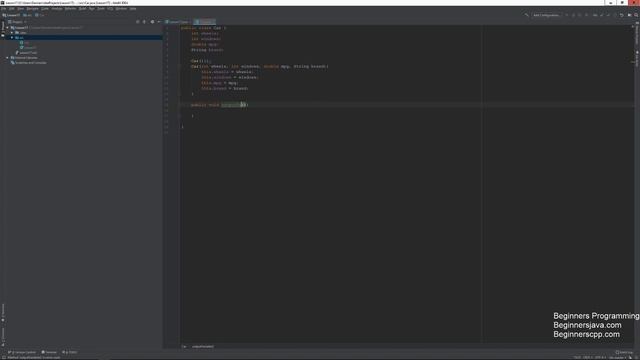
Task: Expand the .idea folder node
Action: click(x=12, y=33)
